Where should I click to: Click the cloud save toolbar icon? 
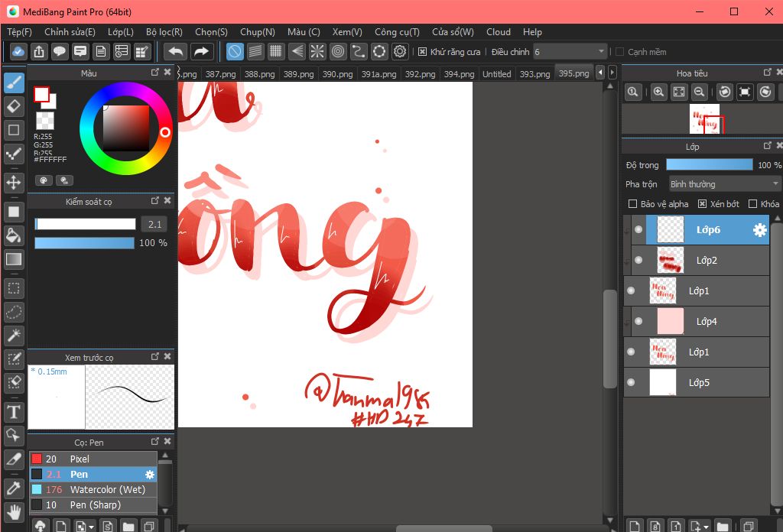pyautogui.click(x=18, y=51)
